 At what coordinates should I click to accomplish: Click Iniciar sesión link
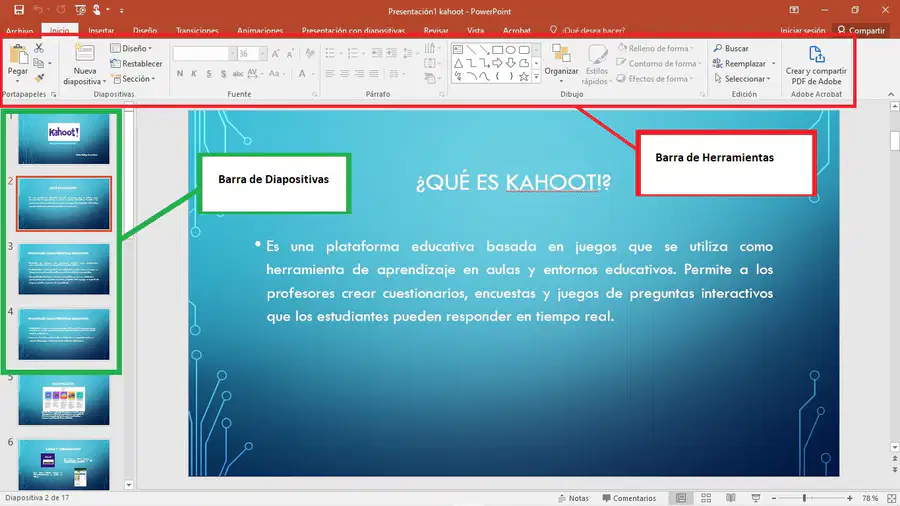point(802,30)
